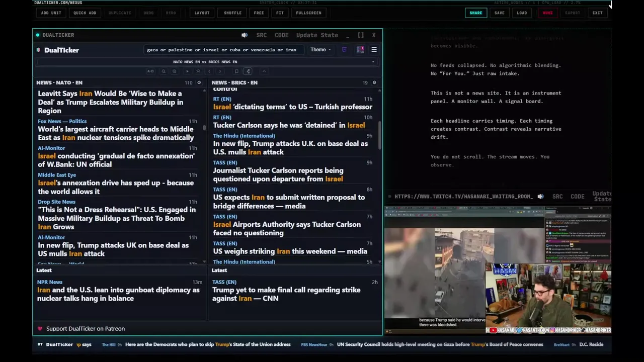
Task: Click the zoom in magnifier icon
Action: pos(174,71)
